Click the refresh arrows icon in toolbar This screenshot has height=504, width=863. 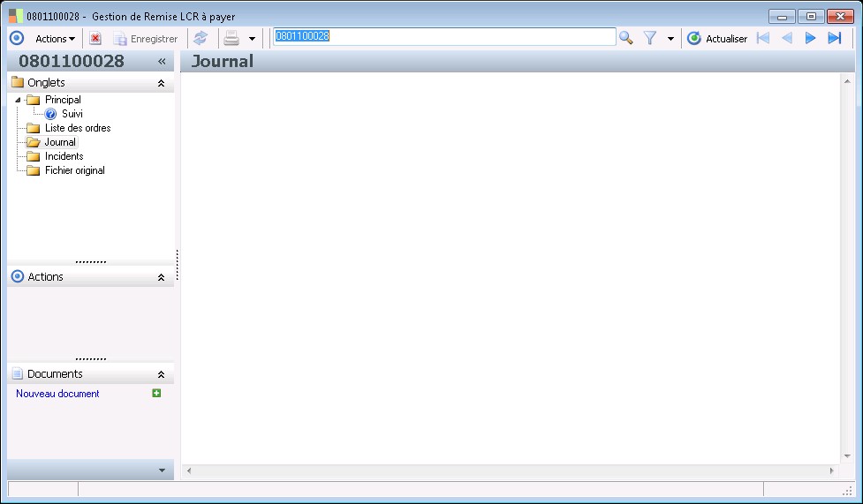pyautogui.click(x=201, y=38)
